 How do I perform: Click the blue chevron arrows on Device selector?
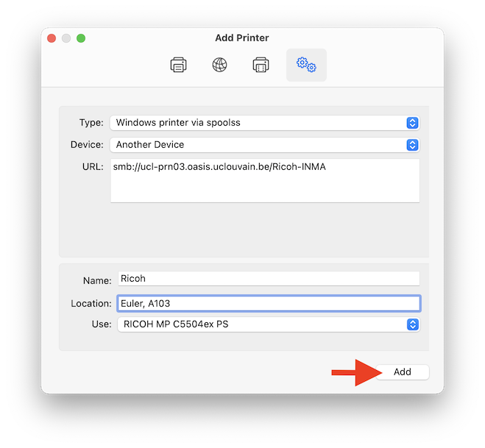pos(413,145)
